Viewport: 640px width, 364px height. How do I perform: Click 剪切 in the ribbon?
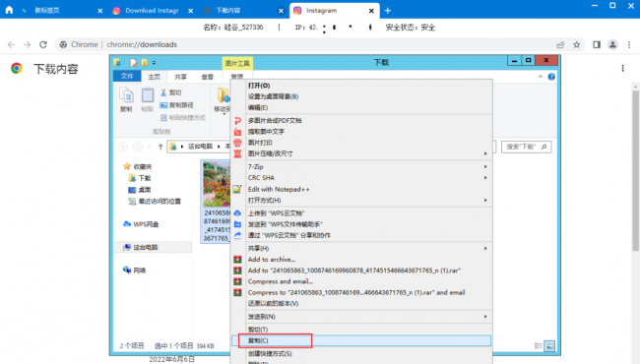coord(170,92)
